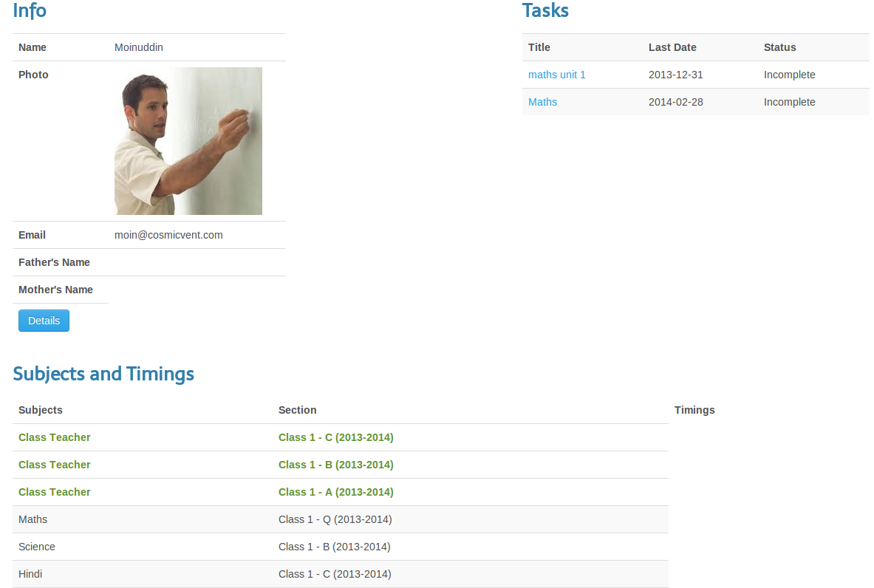Screen dimensions: 874x588
Task: Select the 2013-12-31 last date cell
Action: pyautogui.click(x=675, y=75)
